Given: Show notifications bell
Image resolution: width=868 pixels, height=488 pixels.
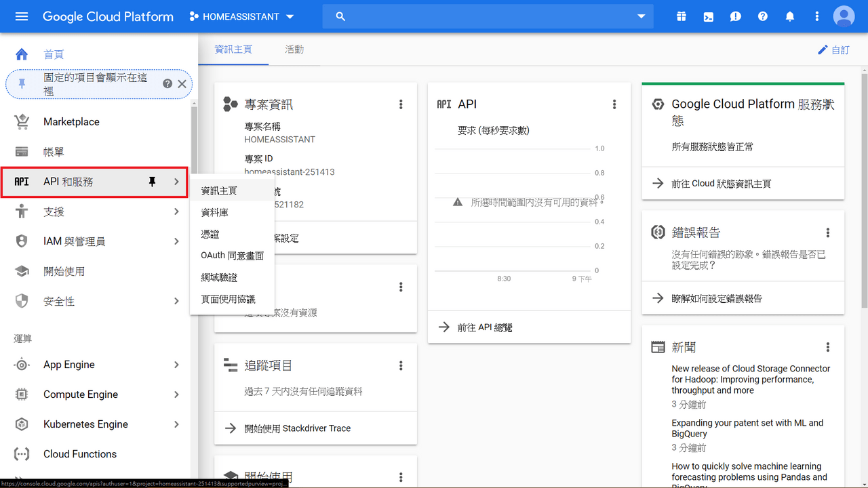Looking at the screenshot, I should tap(790, 16).
